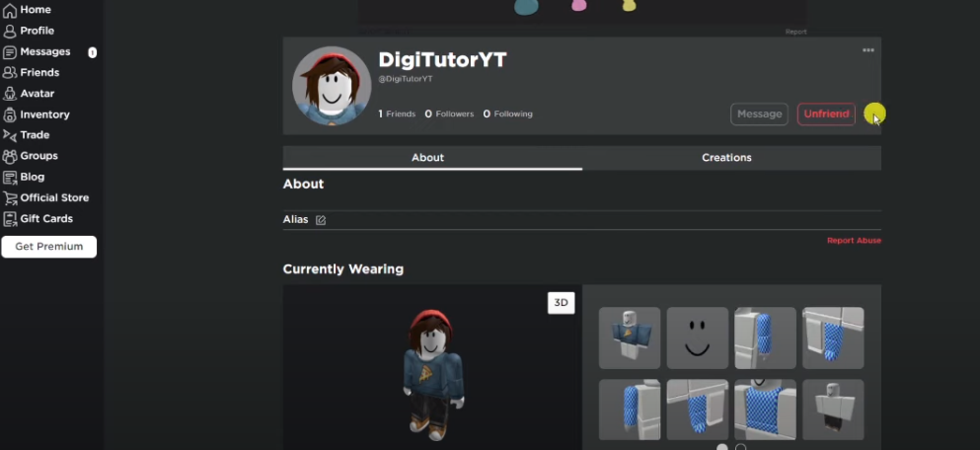Edit alias with the pencil icon
980x450 pixels.
tap(321, 220)
